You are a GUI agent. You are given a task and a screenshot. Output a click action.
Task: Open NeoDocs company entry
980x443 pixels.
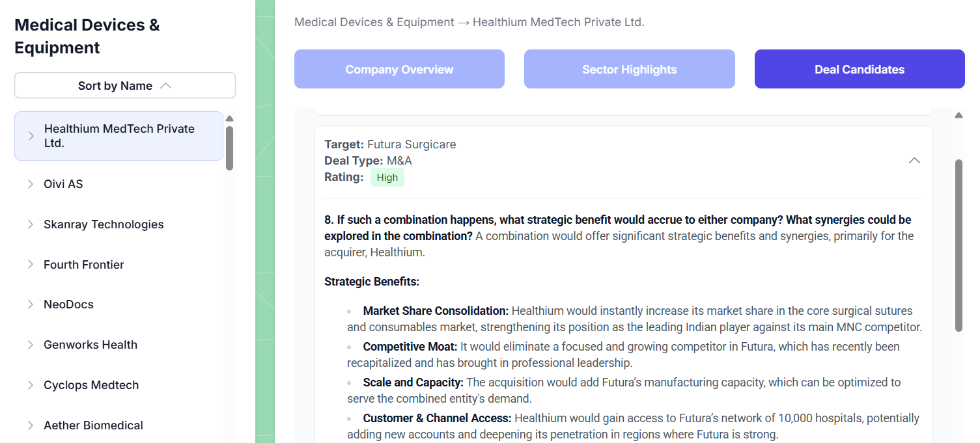(68, 304)
